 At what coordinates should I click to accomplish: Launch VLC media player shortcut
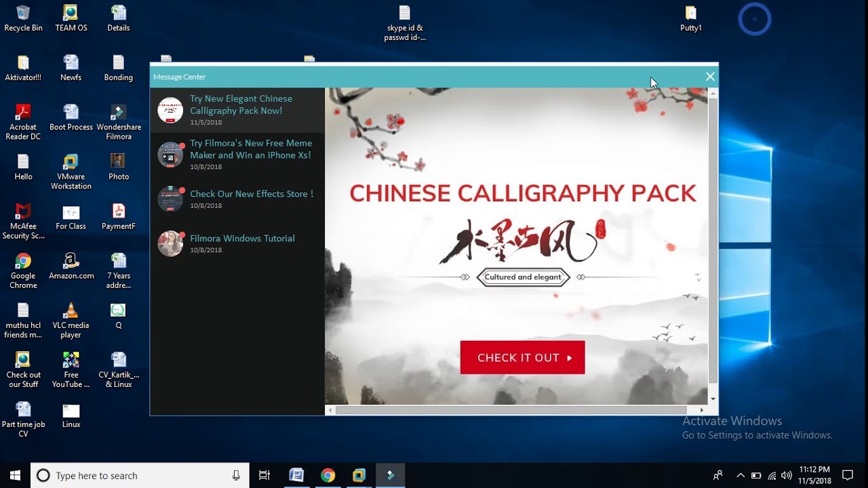(x=71, y=320)
